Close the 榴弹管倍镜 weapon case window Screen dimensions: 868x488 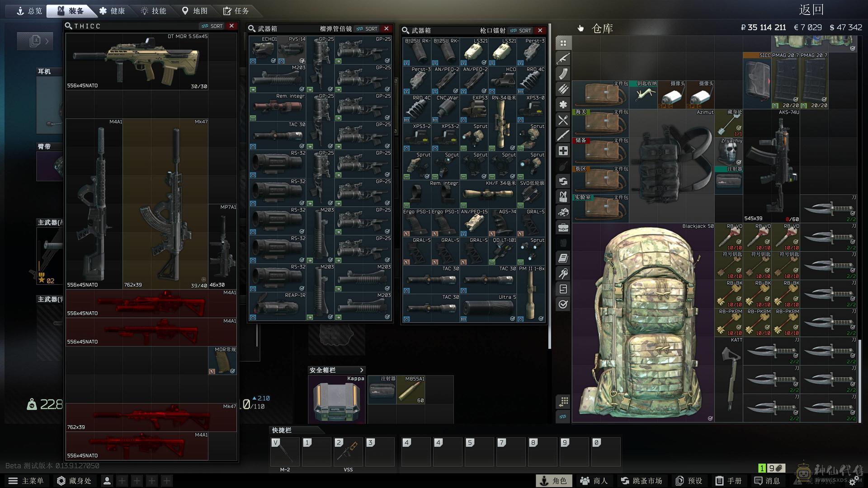pos(386,28)
